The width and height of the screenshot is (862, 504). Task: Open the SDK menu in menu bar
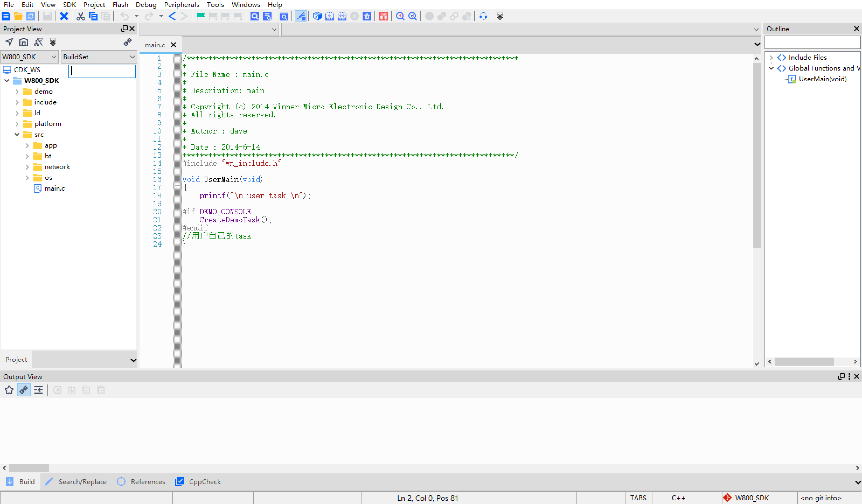pyautogui.click(x=68, y=4)
